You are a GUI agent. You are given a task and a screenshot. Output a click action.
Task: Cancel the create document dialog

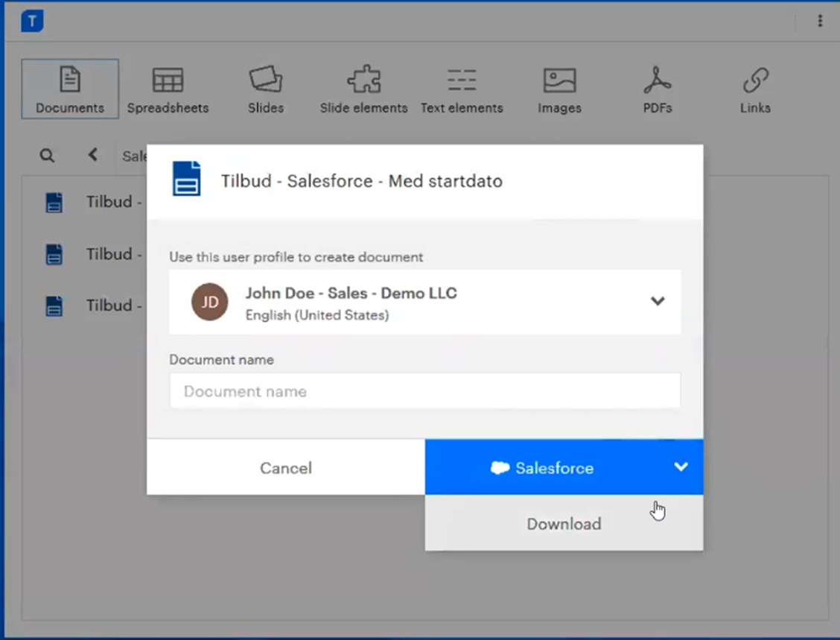[286, 467]
